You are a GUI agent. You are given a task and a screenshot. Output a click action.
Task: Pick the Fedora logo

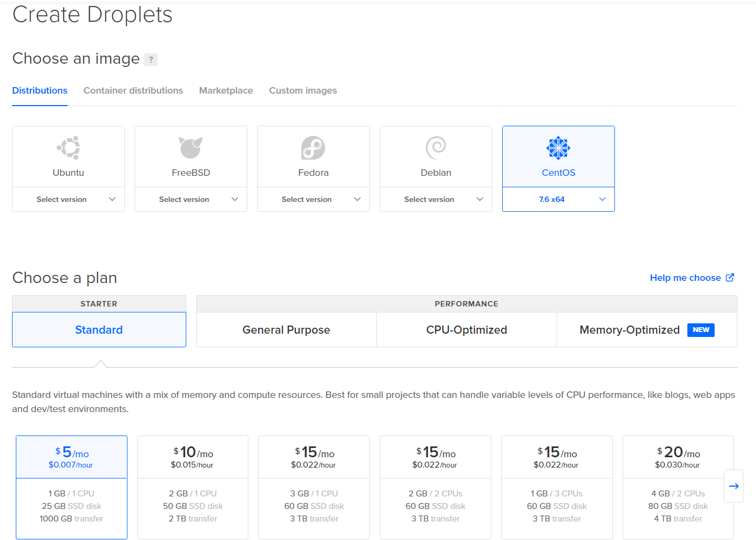(313, 148)
